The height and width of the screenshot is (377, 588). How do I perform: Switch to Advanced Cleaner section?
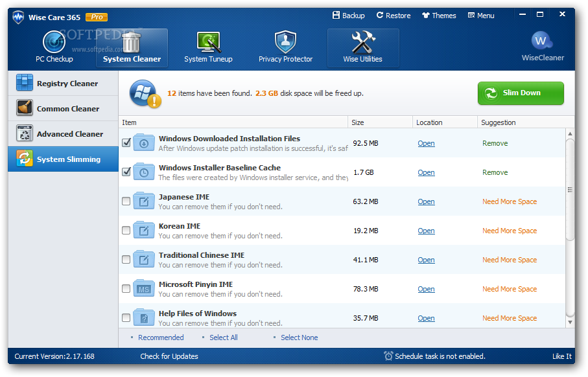click(63, 133)
